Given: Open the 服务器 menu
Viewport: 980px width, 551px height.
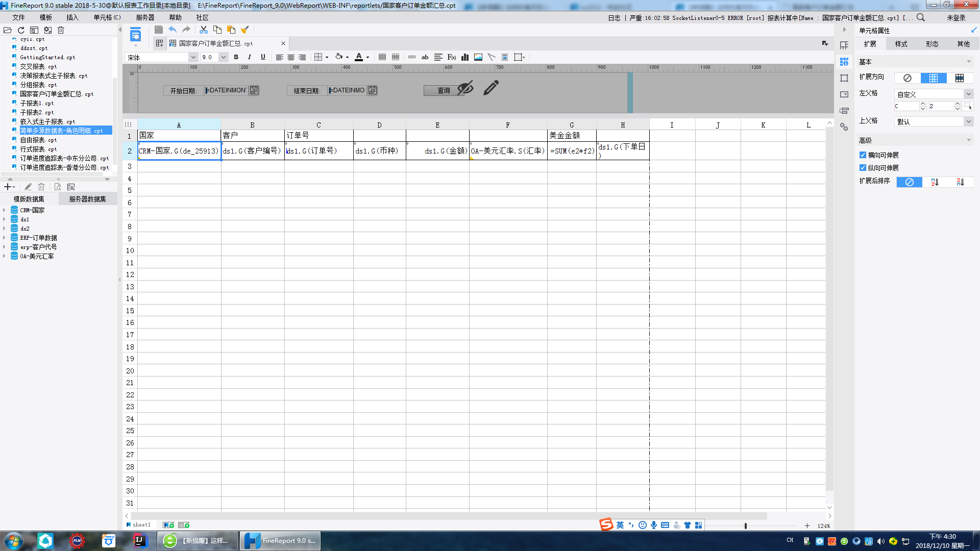Looking at the screenshot, I should click(145, 17).
